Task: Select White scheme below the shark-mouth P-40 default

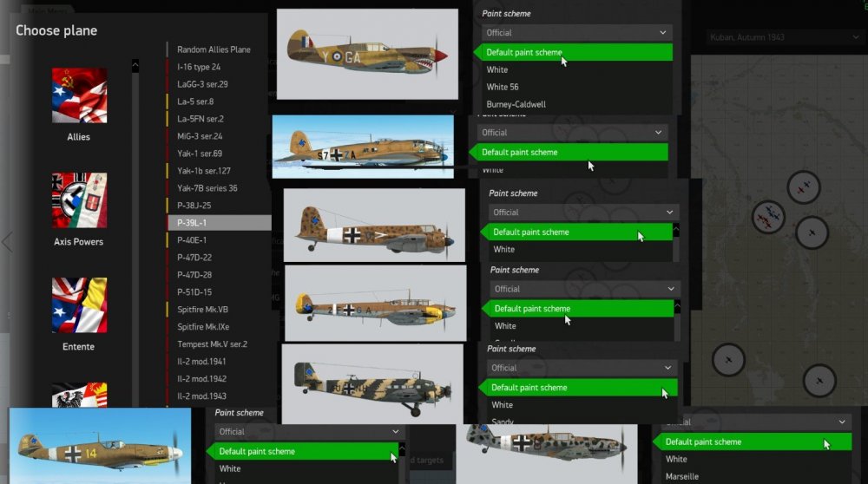Action: (x=497, y=69)
